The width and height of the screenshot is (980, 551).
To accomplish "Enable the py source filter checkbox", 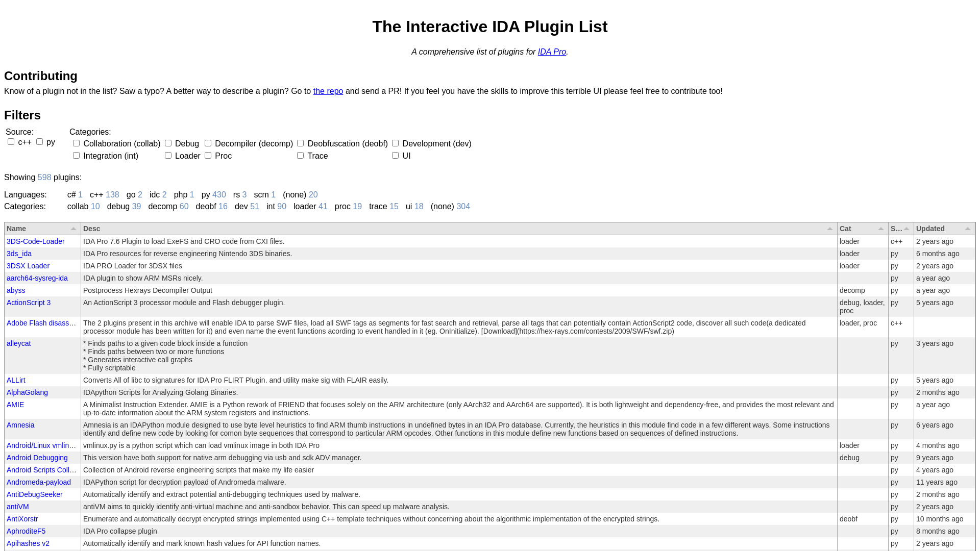I will (40, 141).
